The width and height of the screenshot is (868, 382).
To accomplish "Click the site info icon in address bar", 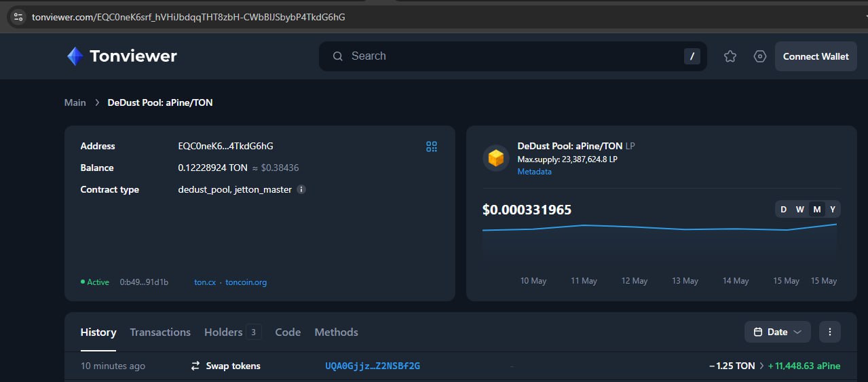I will (x=18, y=17).
